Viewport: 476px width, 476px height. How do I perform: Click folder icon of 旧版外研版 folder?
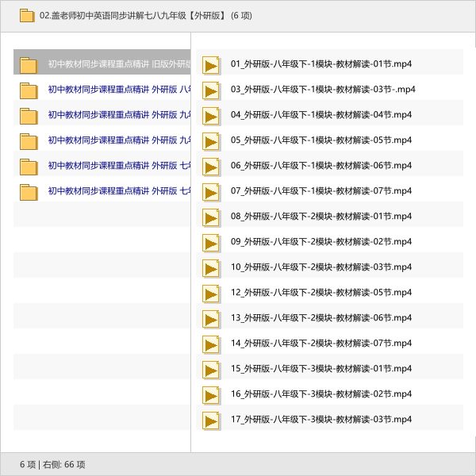click(x=29, y=65)
